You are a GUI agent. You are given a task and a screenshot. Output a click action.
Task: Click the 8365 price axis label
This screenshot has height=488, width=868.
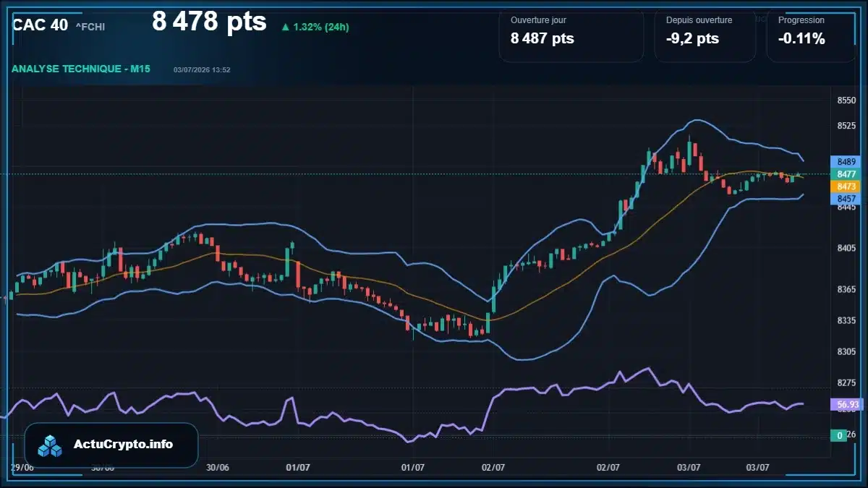(846, 289)
